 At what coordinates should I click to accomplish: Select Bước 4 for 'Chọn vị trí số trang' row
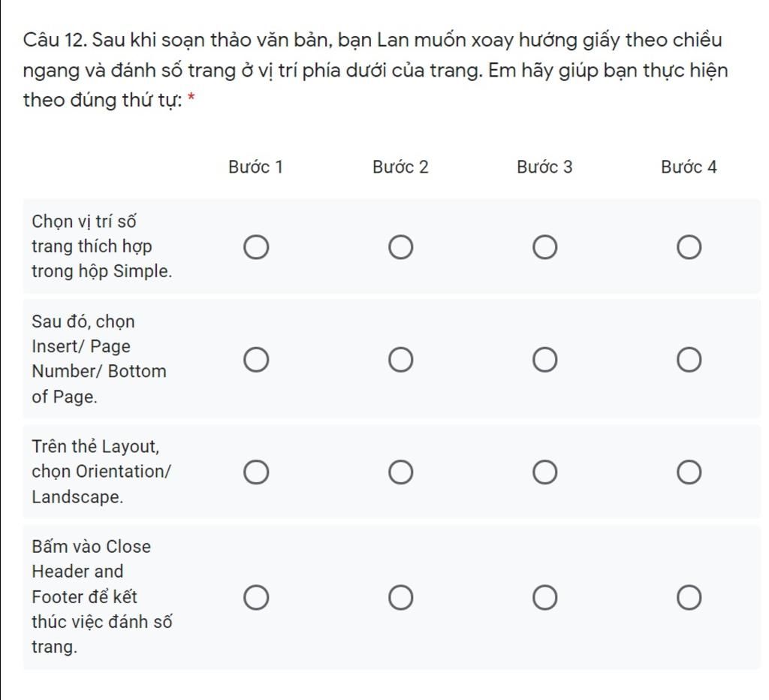point(689,247)
